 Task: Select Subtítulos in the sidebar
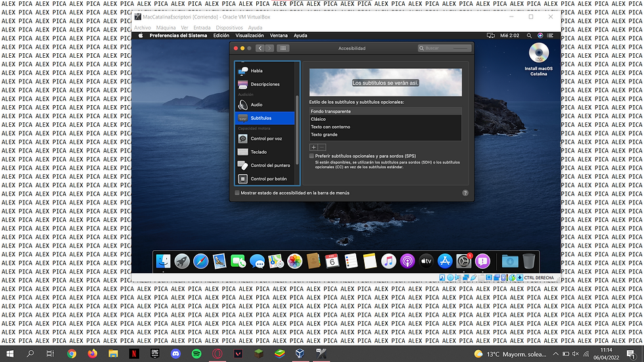coord(265,118)
